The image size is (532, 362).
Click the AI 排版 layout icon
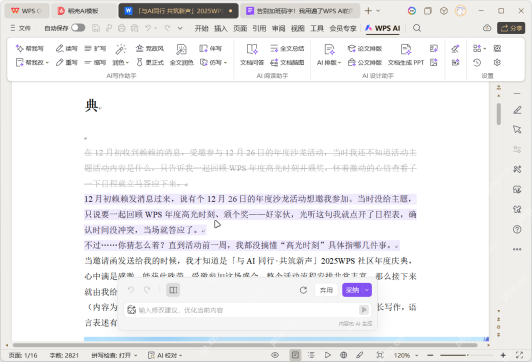pos(329,50)
